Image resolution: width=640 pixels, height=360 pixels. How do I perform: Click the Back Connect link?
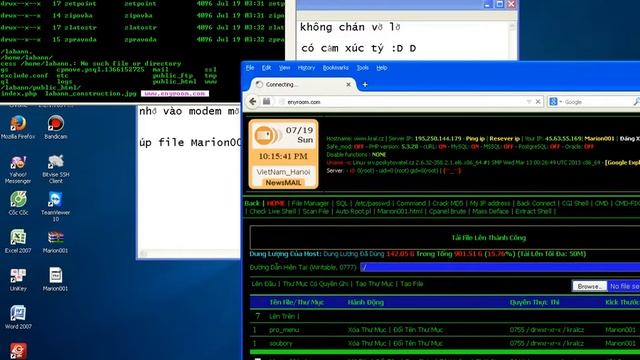click(536, 203)
